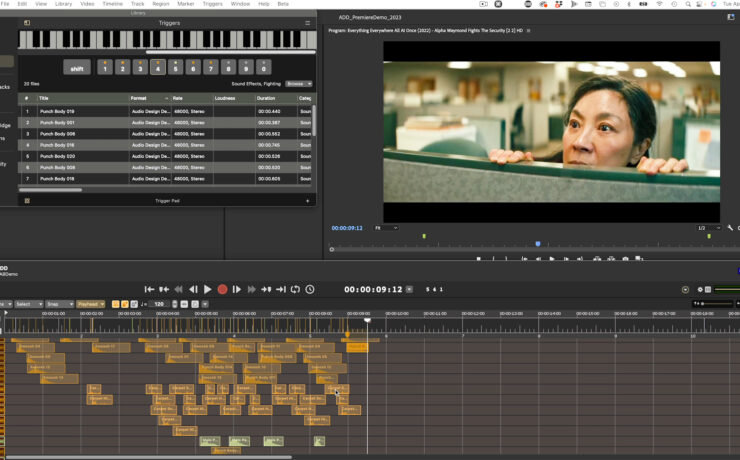Image resolution: width=740 pixels, height=460 pixels.
Task: Click Program monitor export frame camera icon
Action: [625, 259]
